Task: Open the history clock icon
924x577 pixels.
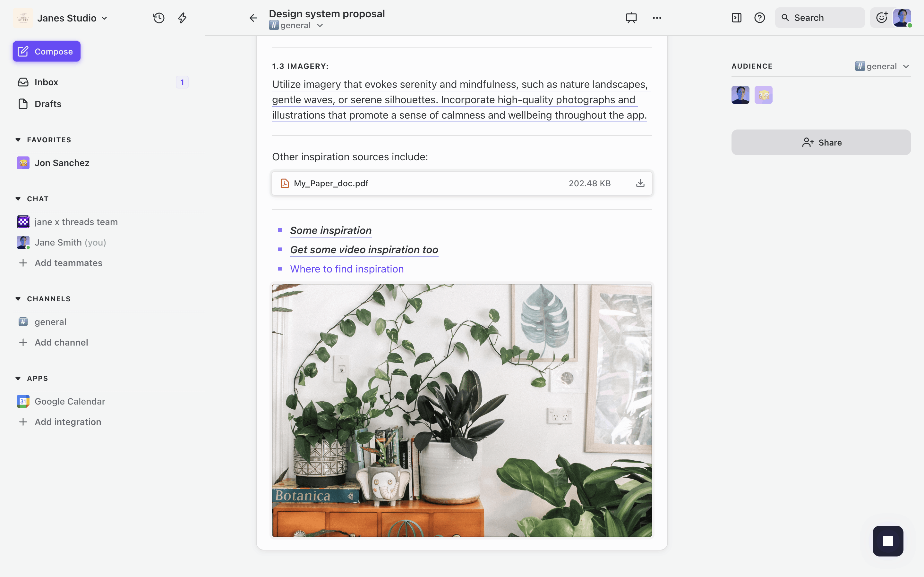Action: pyautogui.click(x=159, y=18)
